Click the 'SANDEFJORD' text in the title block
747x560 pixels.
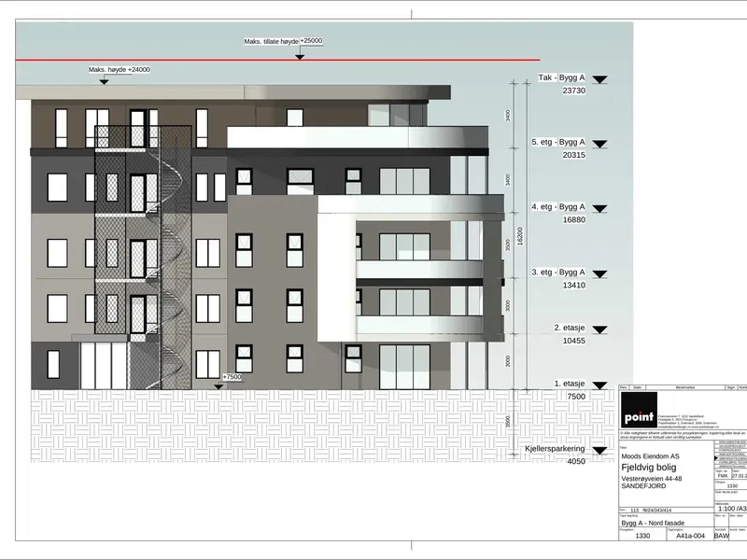(643, 486)
